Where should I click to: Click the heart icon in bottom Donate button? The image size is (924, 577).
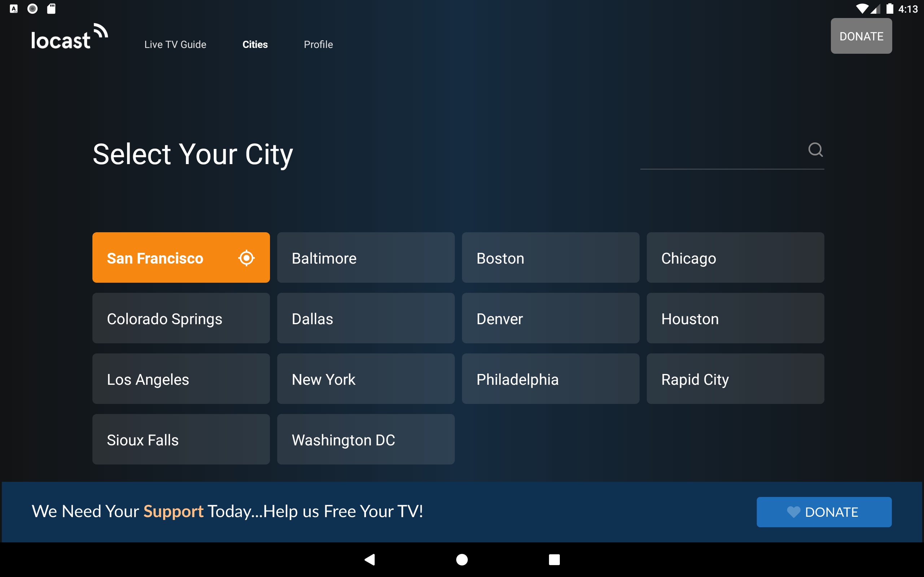click(794, 512)
